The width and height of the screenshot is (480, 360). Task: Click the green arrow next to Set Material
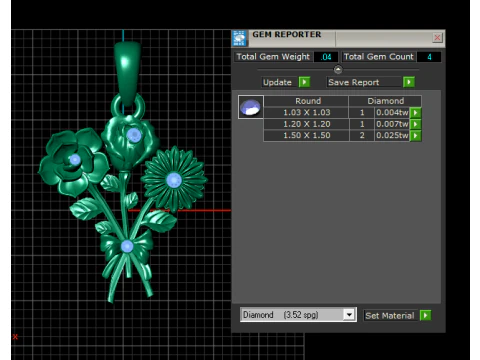(x=425, y=315)
